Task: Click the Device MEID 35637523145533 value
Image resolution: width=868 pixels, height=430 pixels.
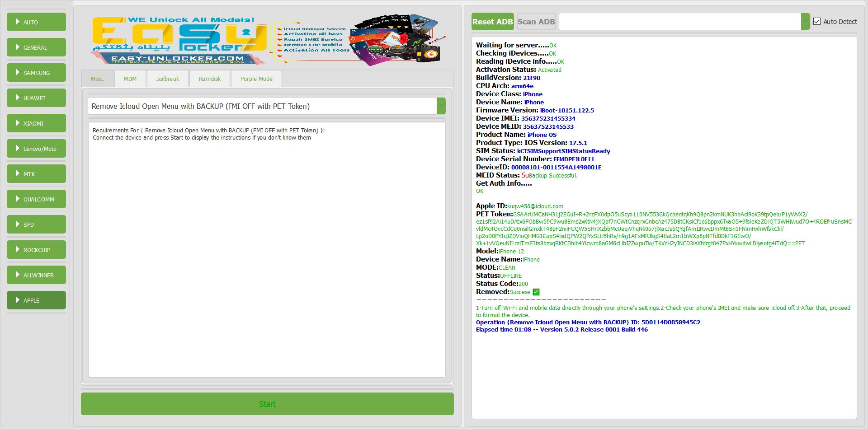Action: coord(548,126)
